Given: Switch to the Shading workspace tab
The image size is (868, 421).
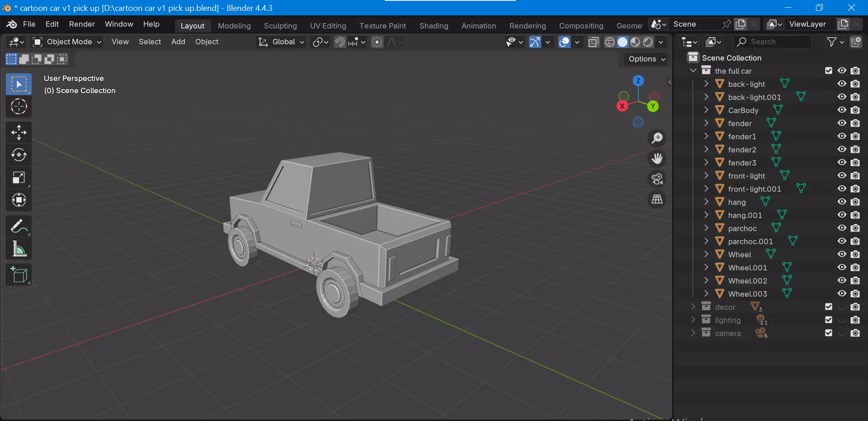Looking at the screenshot, I should pyautogui.click(x=434, y=26).
